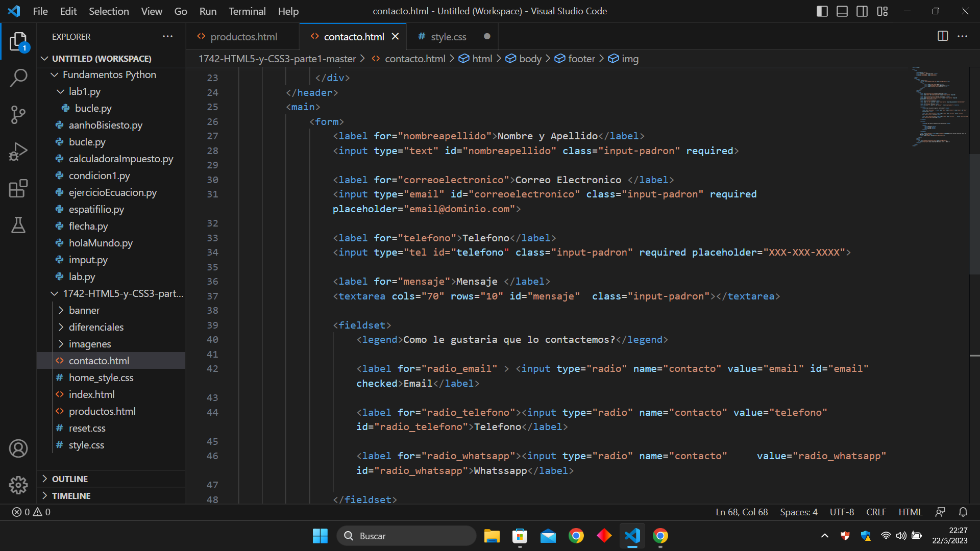Click the taskbar Buscar search box
Viewport: 980px width, 551px height.
406,536
